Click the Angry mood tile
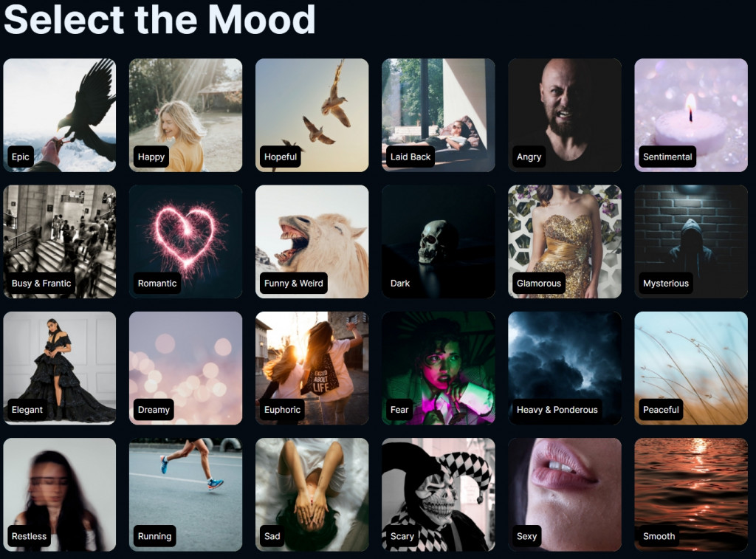 (565, 115)
